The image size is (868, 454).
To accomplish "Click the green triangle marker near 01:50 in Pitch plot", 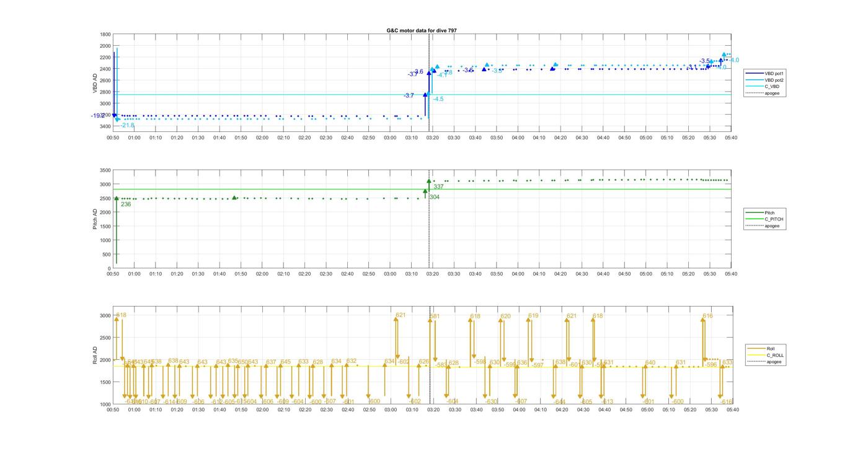I will (x=234, y=198).
